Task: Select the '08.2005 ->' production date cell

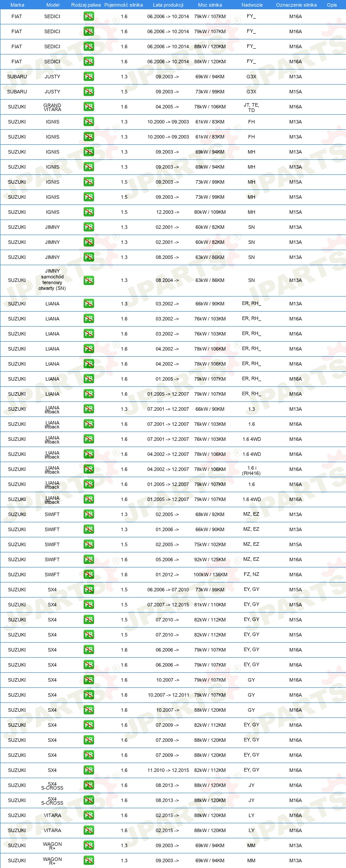Action: (x=167, y=257)
